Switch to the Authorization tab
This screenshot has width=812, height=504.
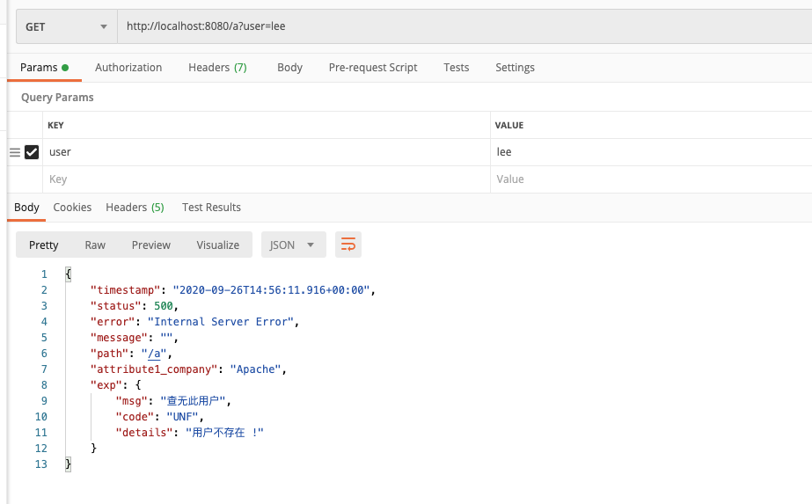point(128,68)
